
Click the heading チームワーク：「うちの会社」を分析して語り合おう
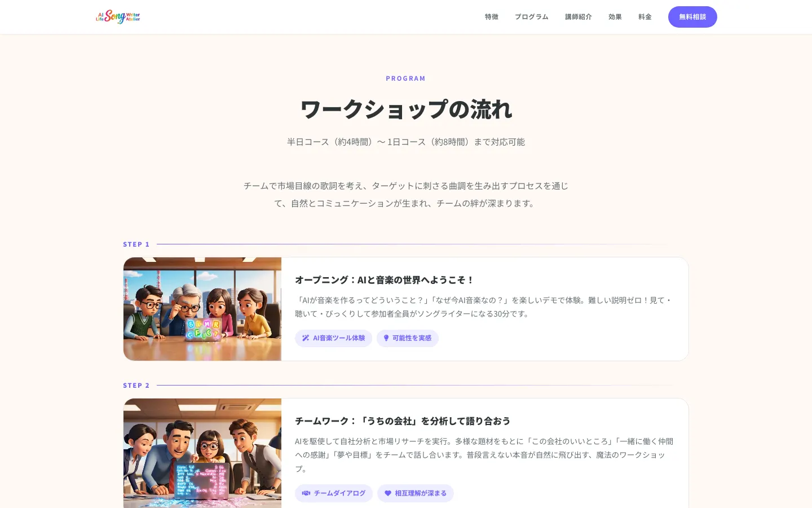[403, 421]
